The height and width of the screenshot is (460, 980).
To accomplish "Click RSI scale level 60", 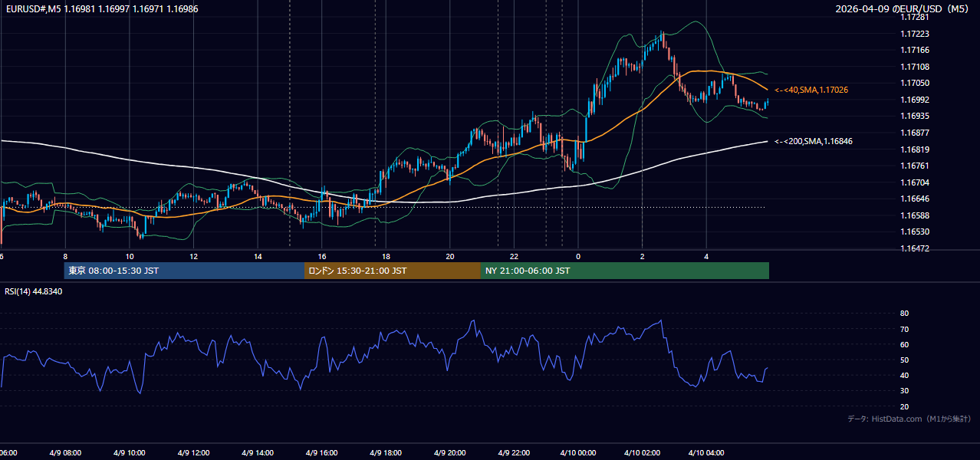I will click(x=905, y=344).
